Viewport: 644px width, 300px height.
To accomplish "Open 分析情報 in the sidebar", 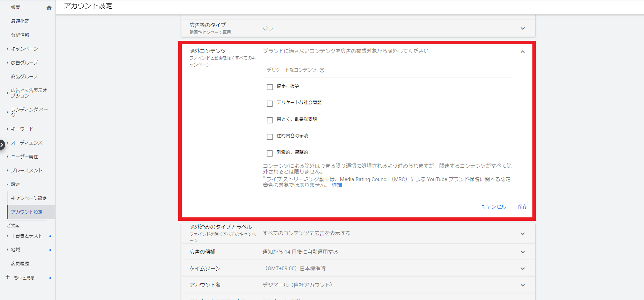I will (x=20, y=35).
